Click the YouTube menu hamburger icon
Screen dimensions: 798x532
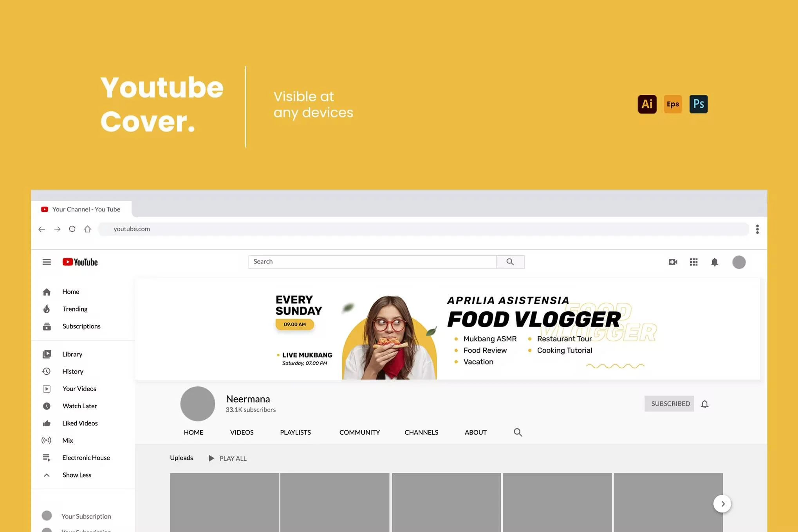[x=47, y=262]
